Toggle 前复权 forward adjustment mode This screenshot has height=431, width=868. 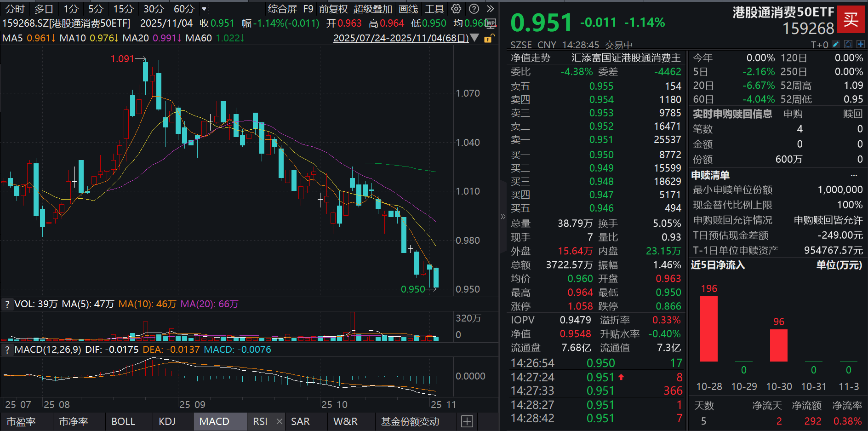point(334,9)
